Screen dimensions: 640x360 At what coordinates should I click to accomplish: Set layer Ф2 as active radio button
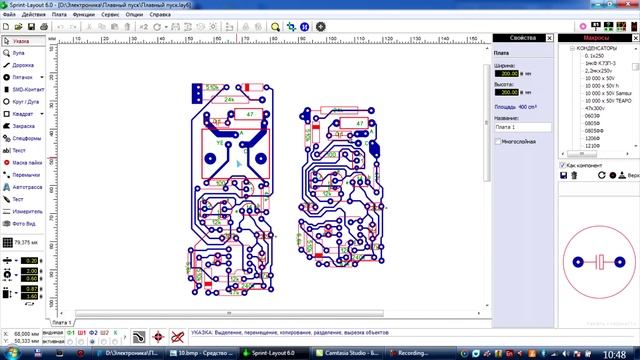tap(93, 341)
